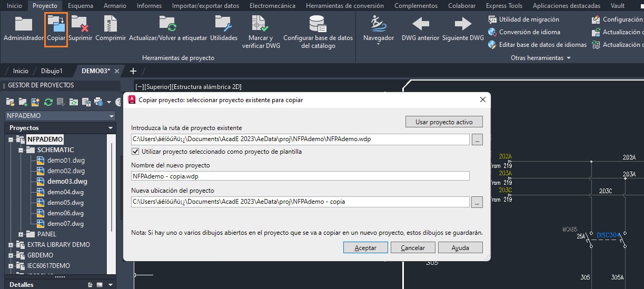Toggle Utilizar proyecto seleccionado como plantilla checkbox
Viewport: 644px width, 289px height.
point(135,152)
